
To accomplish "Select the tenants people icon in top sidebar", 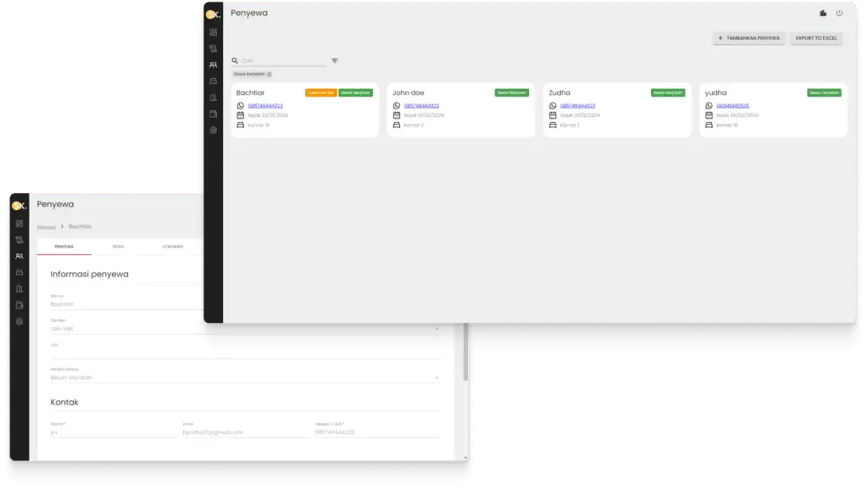I will click(213, 64).
